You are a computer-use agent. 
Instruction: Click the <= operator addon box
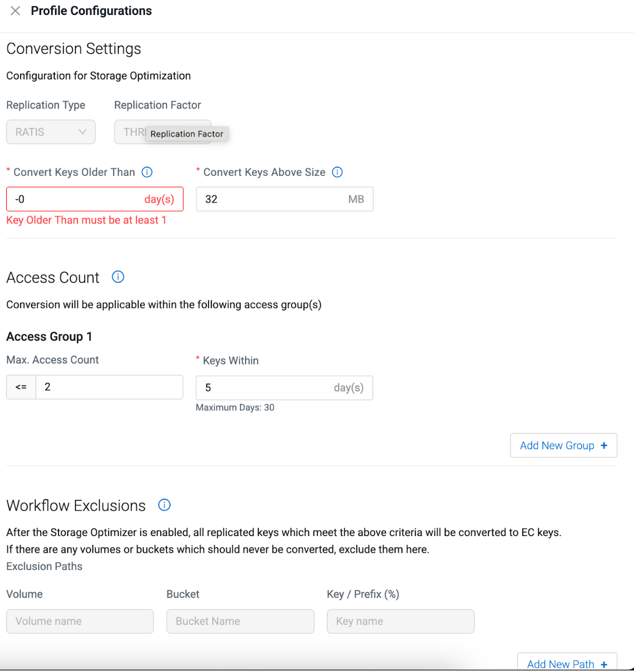coord(21,387)
